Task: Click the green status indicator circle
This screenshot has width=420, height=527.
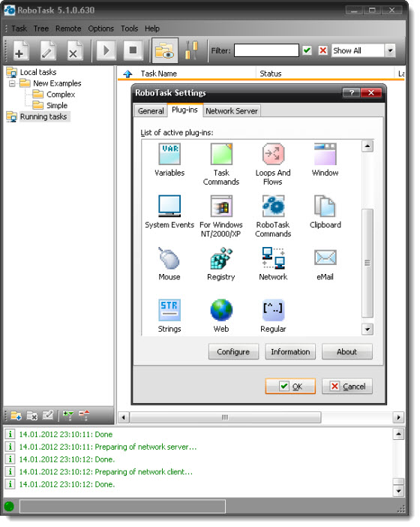Action: click(9, 506)
